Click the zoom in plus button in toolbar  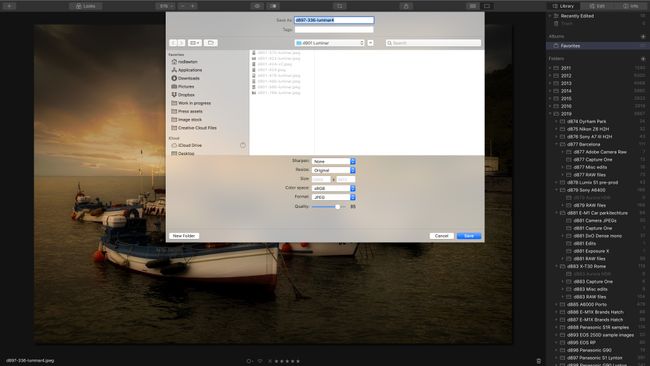pyautogui.click(x=193, y=6)
